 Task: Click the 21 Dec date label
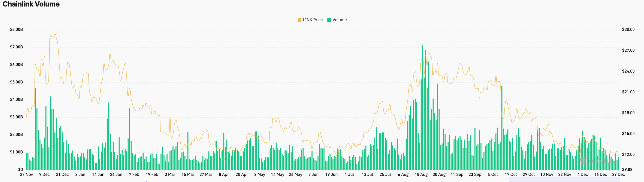coord(62,174)
